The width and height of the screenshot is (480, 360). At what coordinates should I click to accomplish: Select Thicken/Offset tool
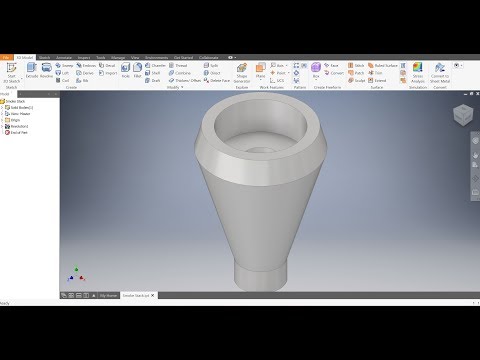[185, 80]
